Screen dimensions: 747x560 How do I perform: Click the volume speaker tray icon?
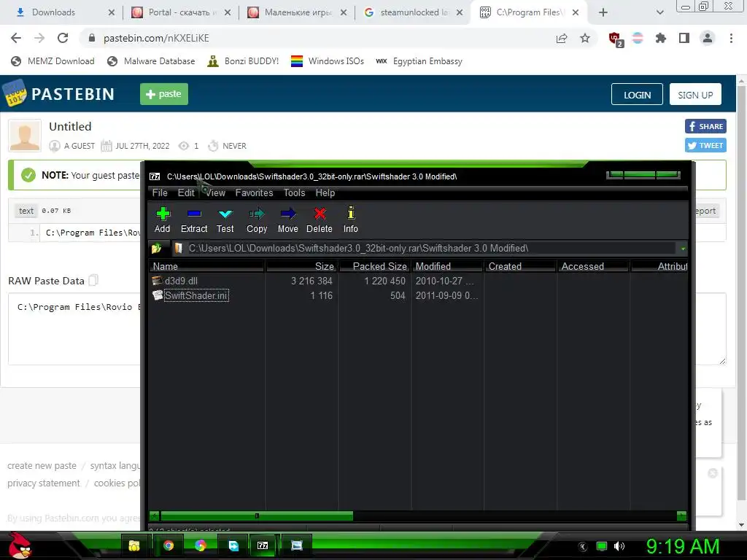coord(619,546)
